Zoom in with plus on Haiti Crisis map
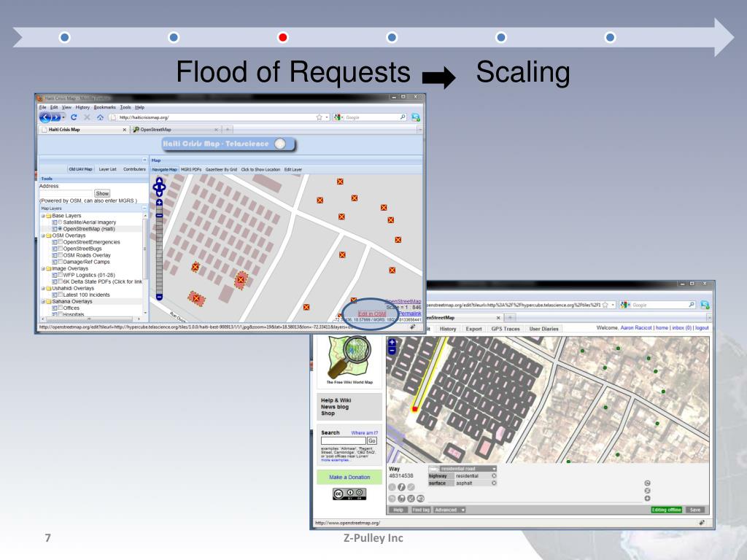The height and width of the screenshot is (560, 747). point(159,203)
